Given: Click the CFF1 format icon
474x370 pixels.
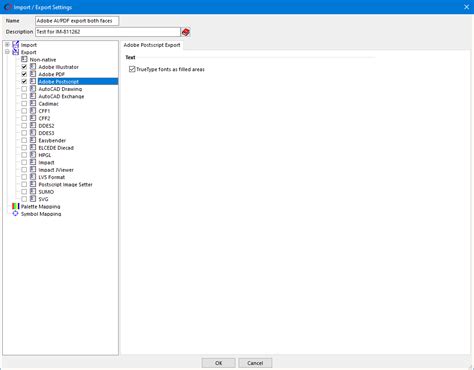Looking at the screenshot, I should [x=33, y=111].
